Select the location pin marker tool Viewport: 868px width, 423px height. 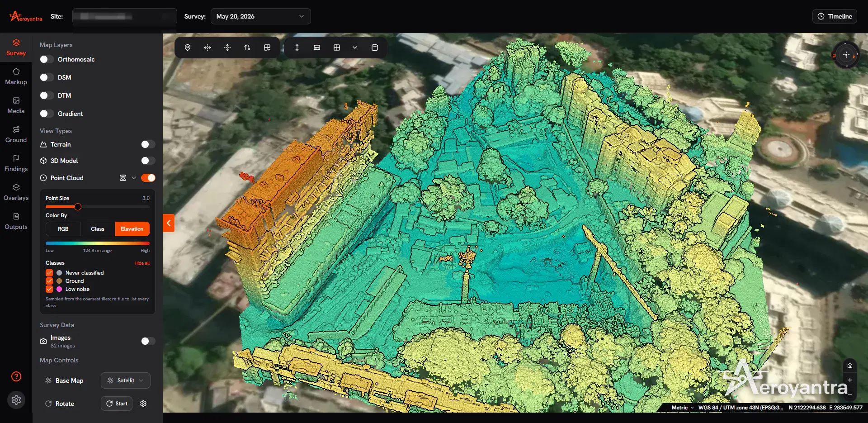(x=188, y=48)
